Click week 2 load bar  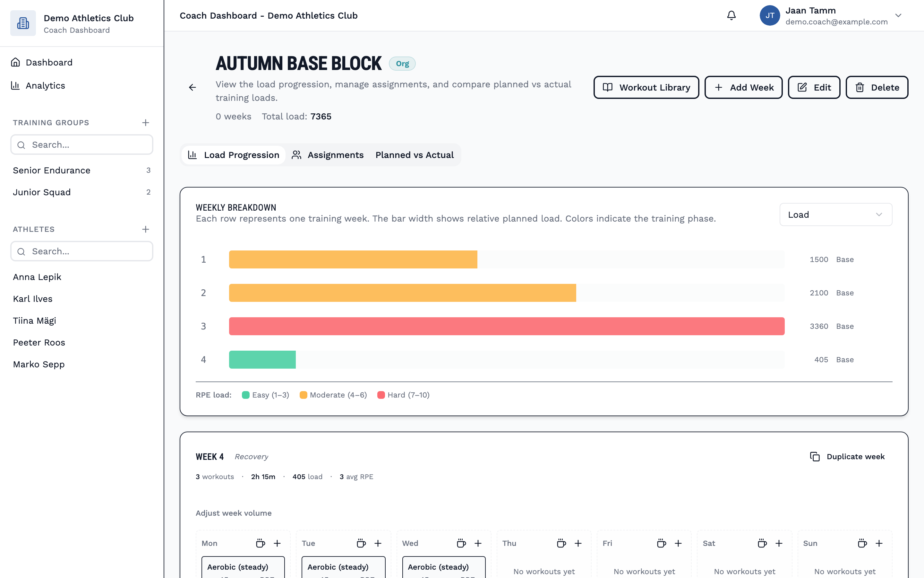[402, 293]
